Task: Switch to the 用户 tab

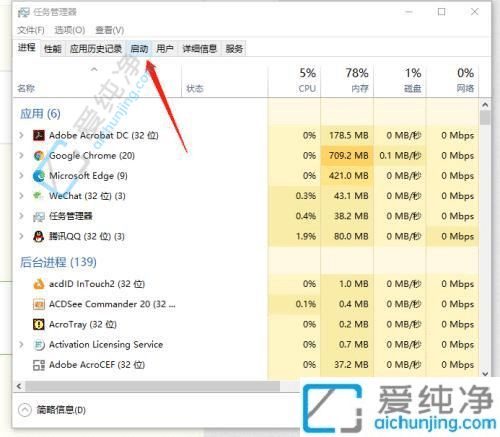Action: coord(165,49)
